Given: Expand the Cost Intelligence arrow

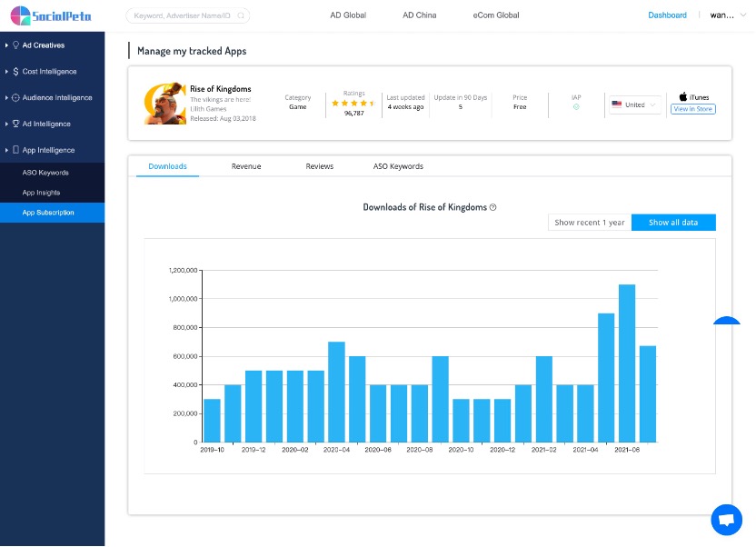Looking at the screenshot, I should pos(6,71).
